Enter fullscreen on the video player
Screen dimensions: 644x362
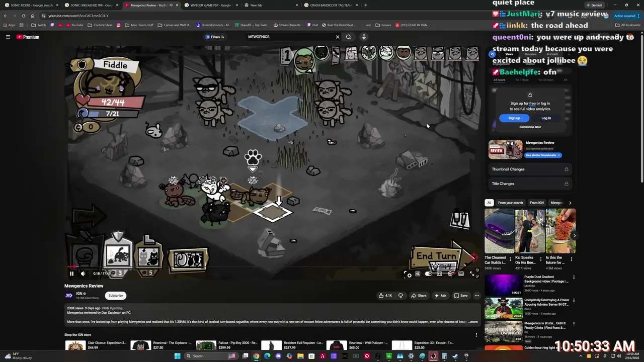[472, 274]
